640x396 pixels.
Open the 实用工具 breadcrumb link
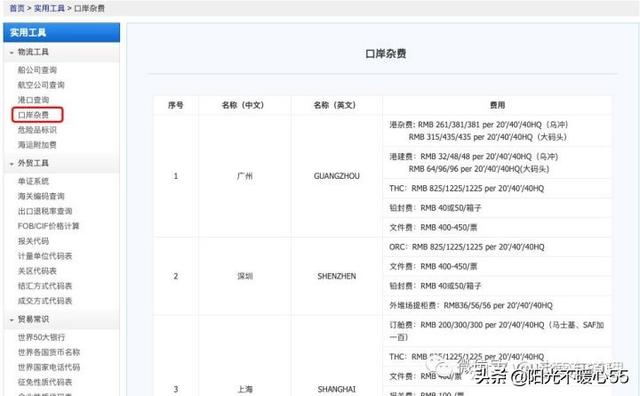click(x=49, y=8)
